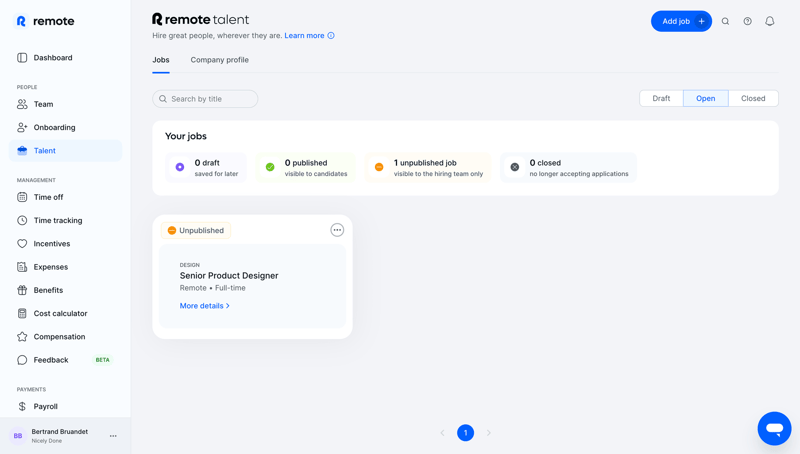
Task: Open the chat support bubble
Action: point(774,428)
